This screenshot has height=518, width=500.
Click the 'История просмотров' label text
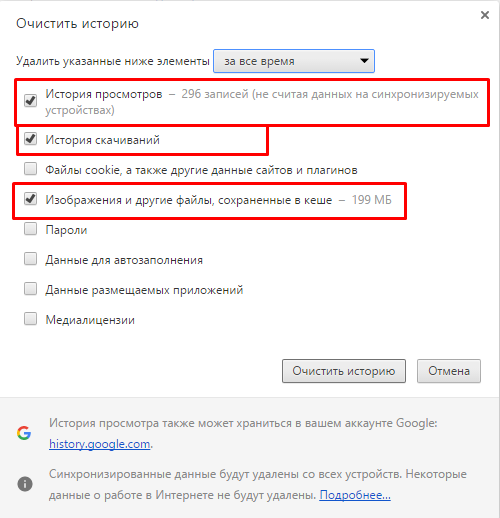(x=104, y=94)
